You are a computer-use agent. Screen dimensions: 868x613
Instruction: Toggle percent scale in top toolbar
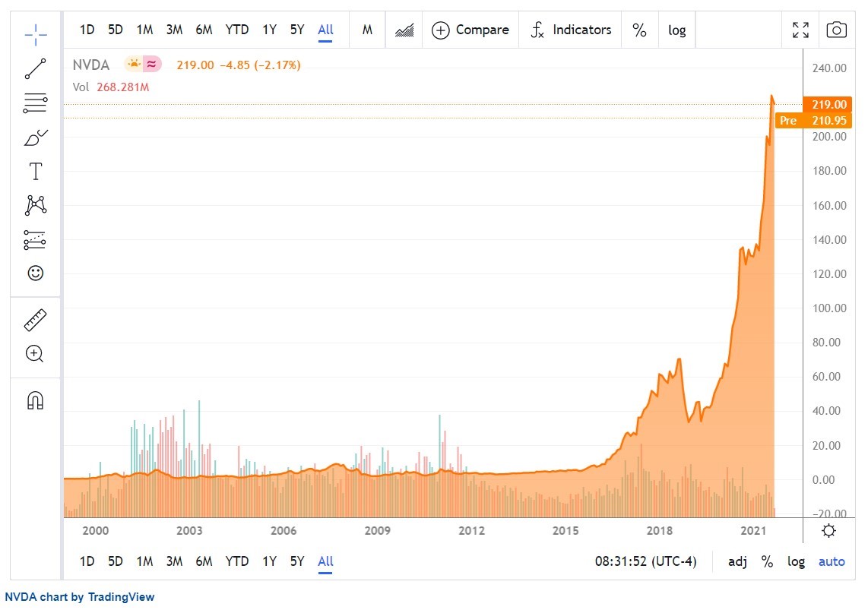[x=639, y=30]
